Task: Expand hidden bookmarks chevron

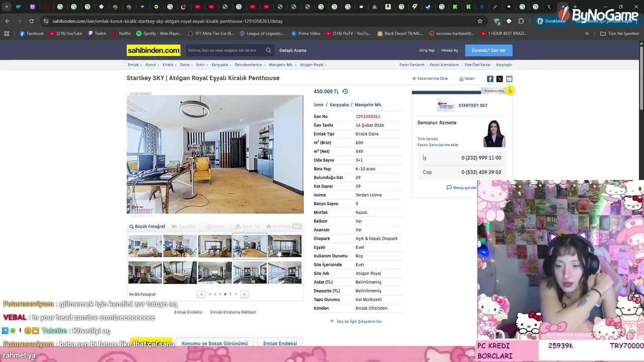Action: (x=587, y=34)
